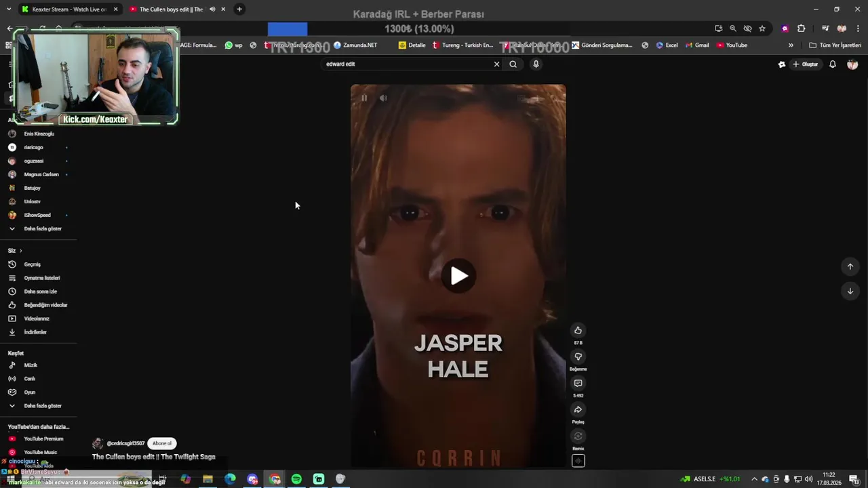Open Unlostv subscription channel
The height and width of the screenshot is (488, 868).
(32, 201)
